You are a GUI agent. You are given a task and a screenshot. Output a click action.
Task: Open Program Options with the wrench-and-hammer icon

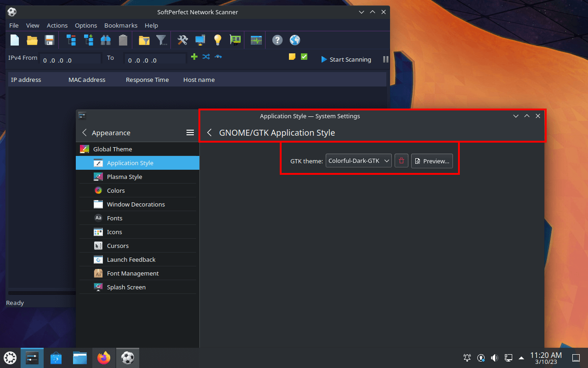[x=182, y=40]
